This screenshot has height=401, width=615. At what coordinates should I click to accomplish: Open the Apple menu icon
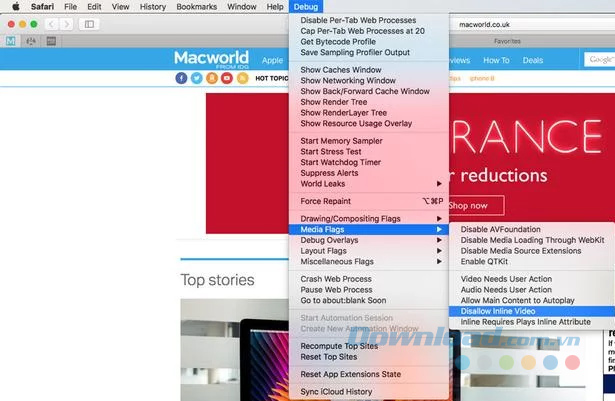tap(15, 7)
